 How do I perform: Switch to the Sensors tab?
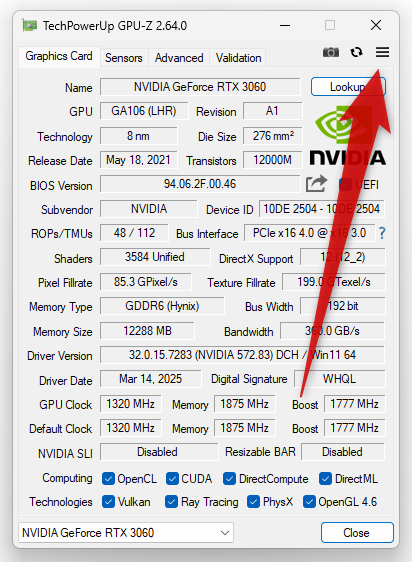point(124,58)
